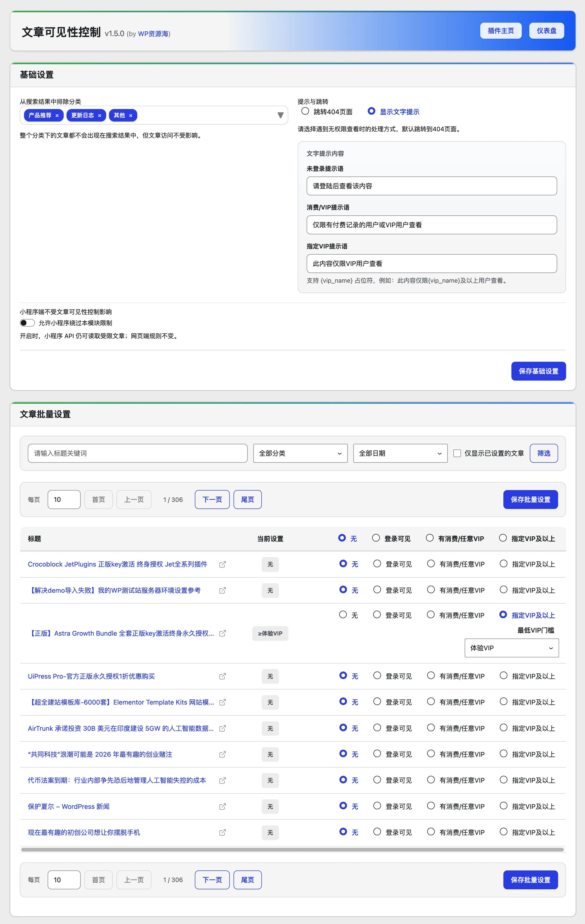
Task: Open external link icon for Elementor Template Kits article
Action: (222, 702)
